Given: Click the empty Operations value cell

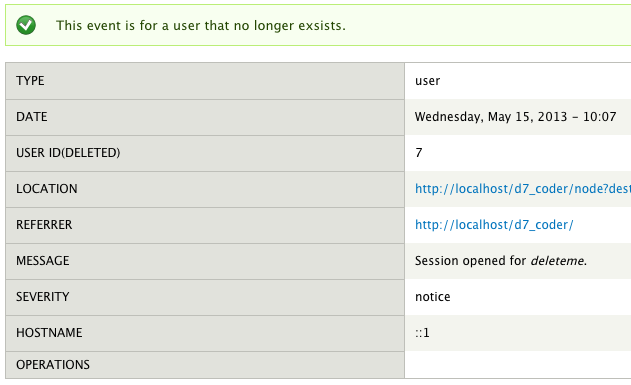Looking at the screenshot, I should point(518,365).
